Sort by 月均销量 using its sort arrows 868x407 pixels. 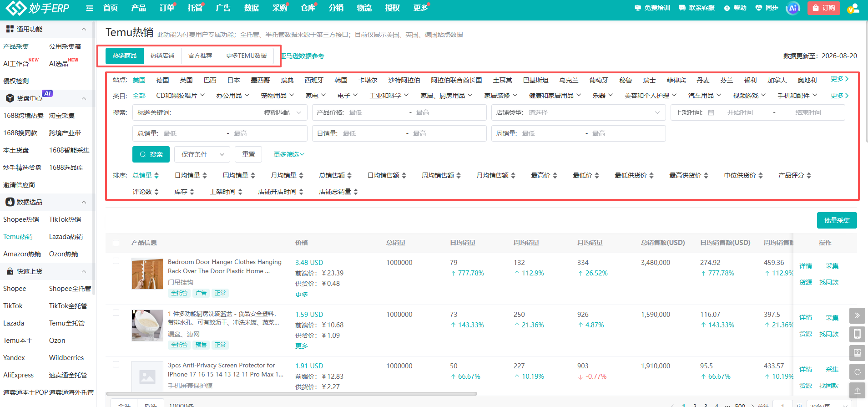pos(301,175)
